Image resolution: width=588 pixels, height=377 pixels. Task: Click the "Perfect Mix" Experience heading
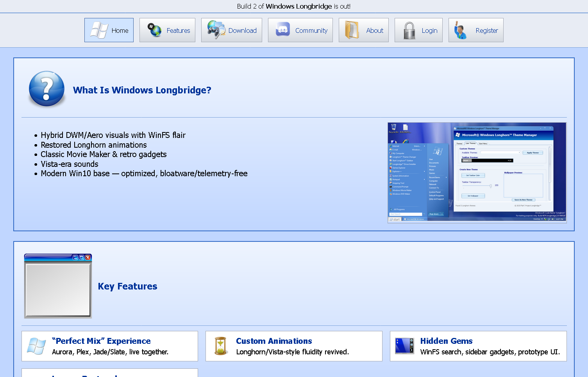pyautogui.click(x=101, y=341)
